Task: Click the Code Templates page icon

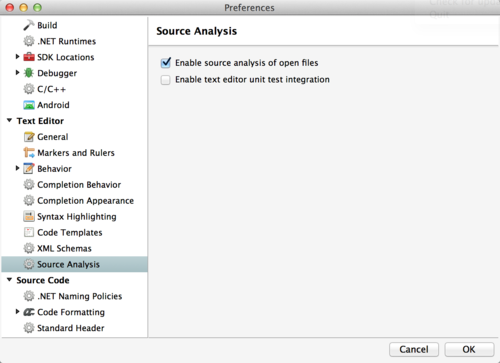Action: pos(29,232)
